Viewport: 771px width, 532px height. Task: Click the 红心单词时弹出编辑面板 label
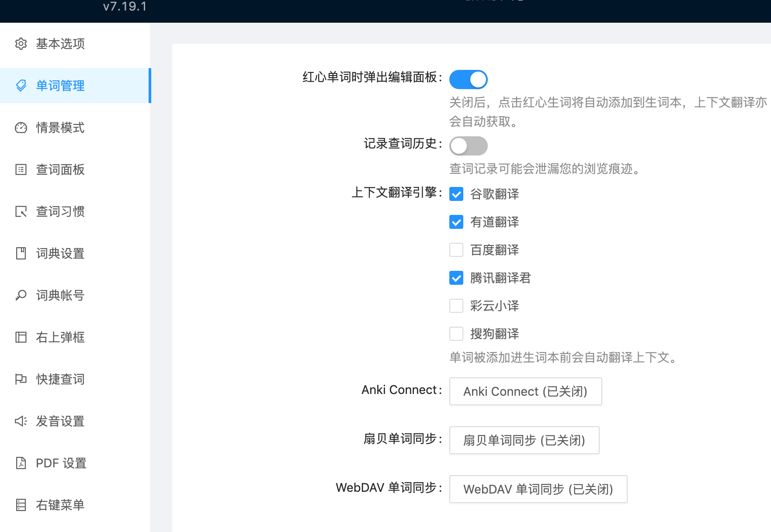pos(372,77)
